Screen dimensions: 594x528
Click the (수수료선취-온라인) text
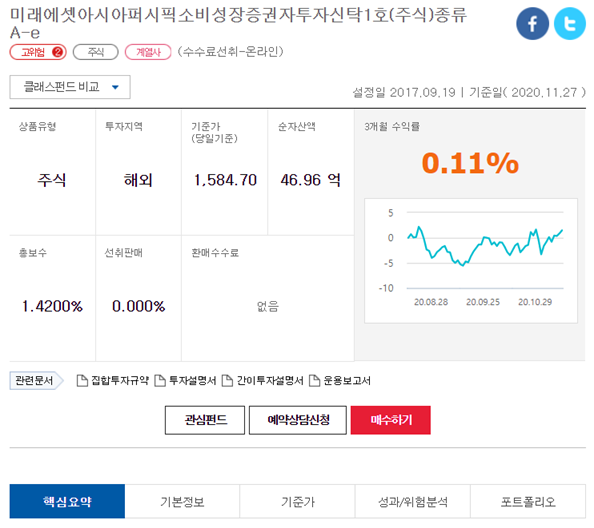pos(230,52)
